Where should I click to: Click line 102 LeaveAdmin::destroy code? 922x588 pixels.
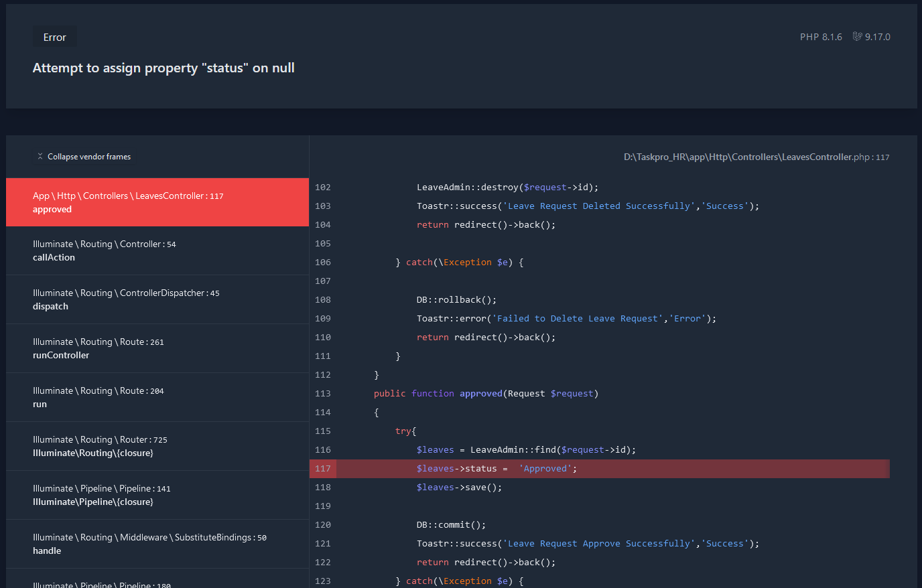point(507,188)
